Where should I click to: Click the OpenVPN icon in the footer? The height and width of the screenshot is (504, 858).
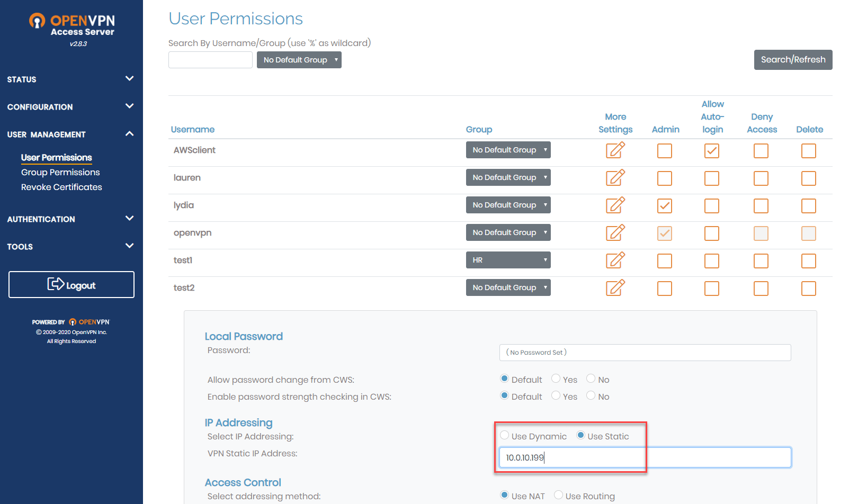tap(74, 321)
